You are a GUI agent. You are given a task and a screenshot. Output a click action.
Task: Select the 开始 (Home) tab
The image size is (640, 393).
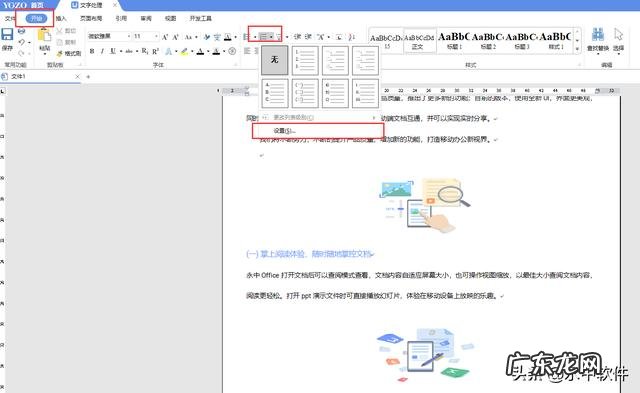[36, 18]
